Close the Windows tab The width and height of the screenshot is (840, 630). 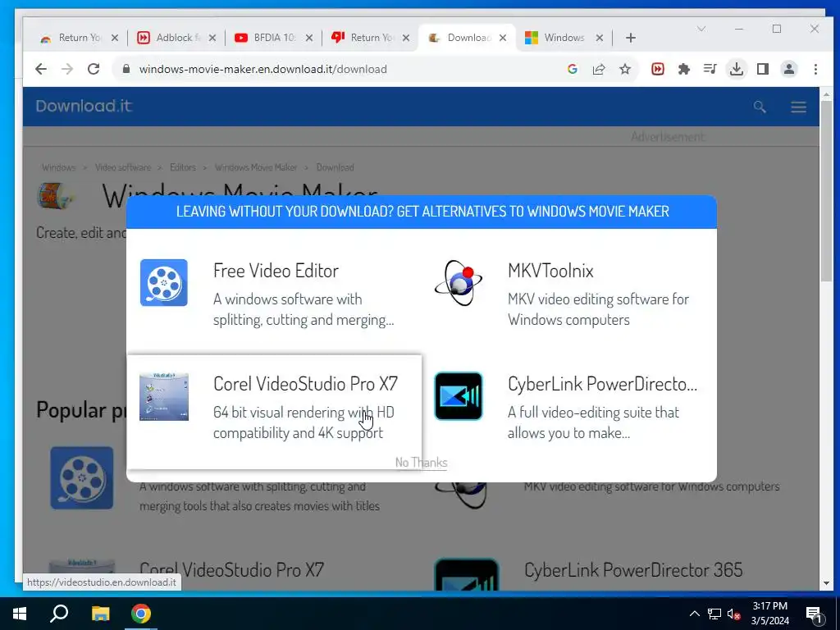(600, 38)
